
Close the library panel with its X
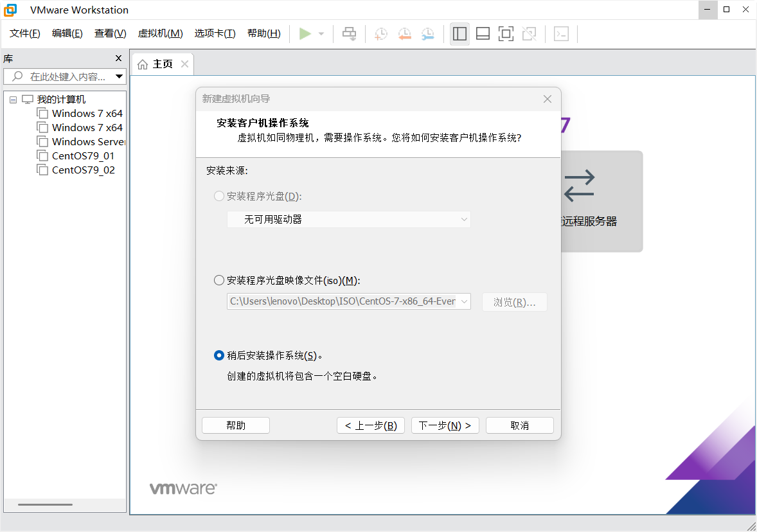coord(118,58)
